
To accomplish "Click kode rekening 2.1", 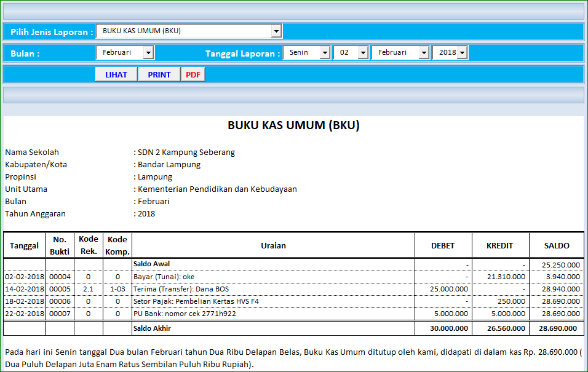I will pos(88,289).
